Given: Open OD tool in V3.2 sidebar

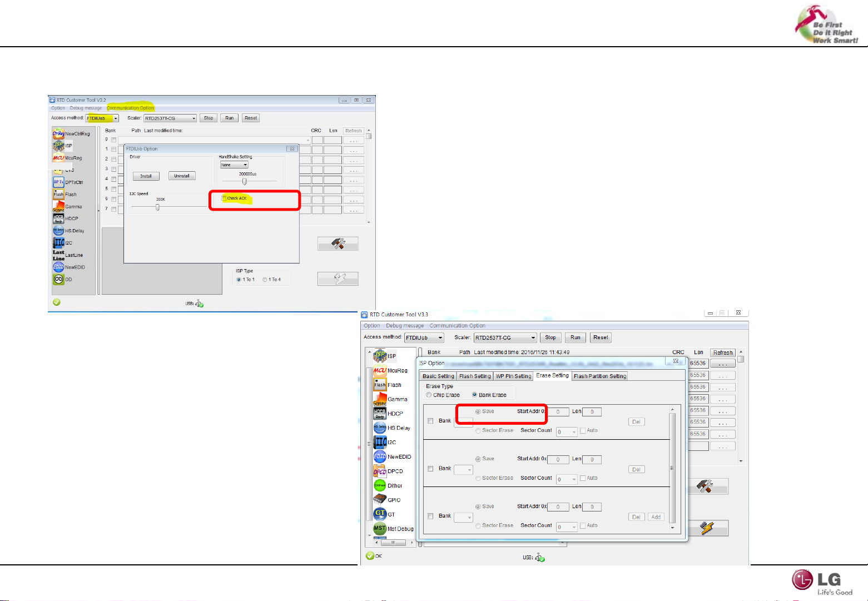Looking at the screenshot, I should [62, 280].
